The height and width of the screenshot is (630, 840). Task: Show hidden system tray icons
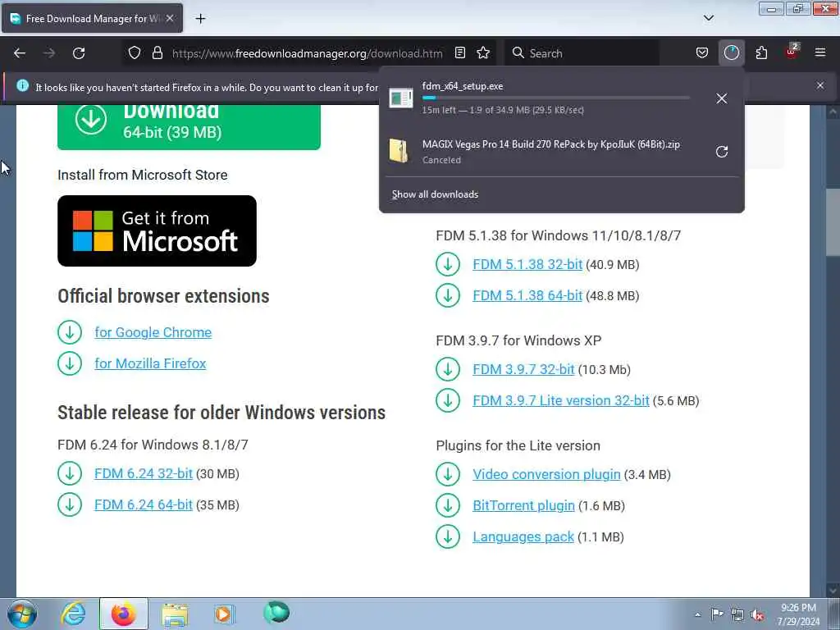(697, 614)
